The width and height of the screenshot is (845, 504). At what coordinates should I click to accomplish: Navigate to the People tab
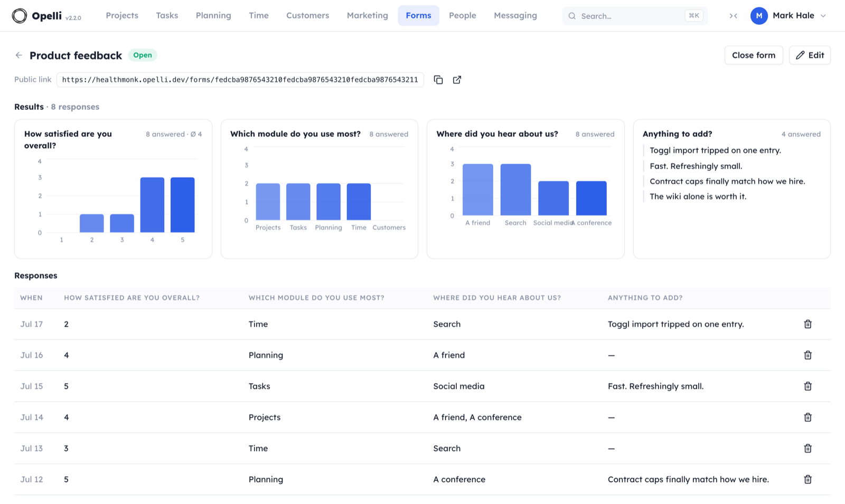coord(463,16)
